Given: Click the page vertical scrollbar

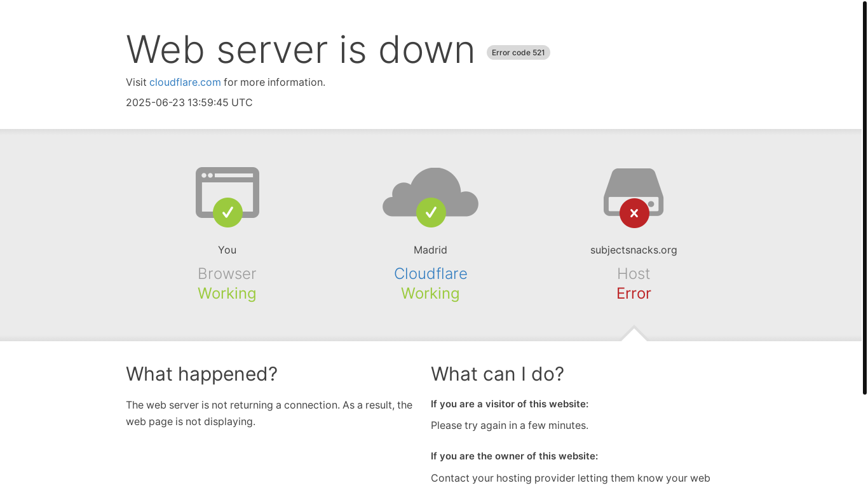Looking at the screenshot, I should click(x=864, y=197).
